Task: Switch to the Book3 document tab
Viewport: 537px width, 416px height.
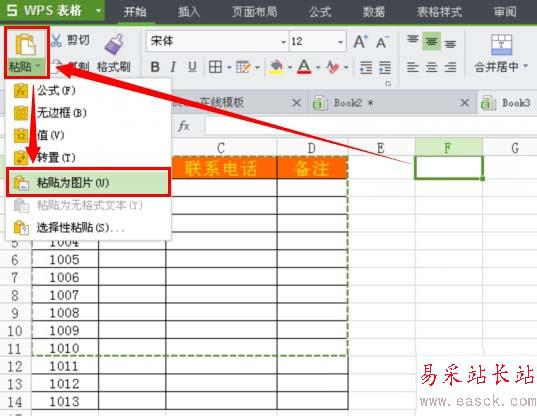Action: (x=508, y=103)
